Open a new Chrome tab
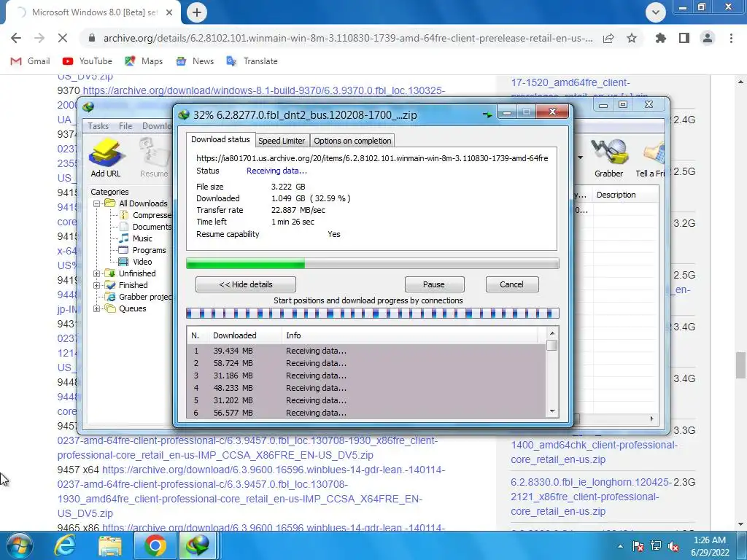Image resolution: width=747 pixels, height=560 pixels. [x=197, y=12]
